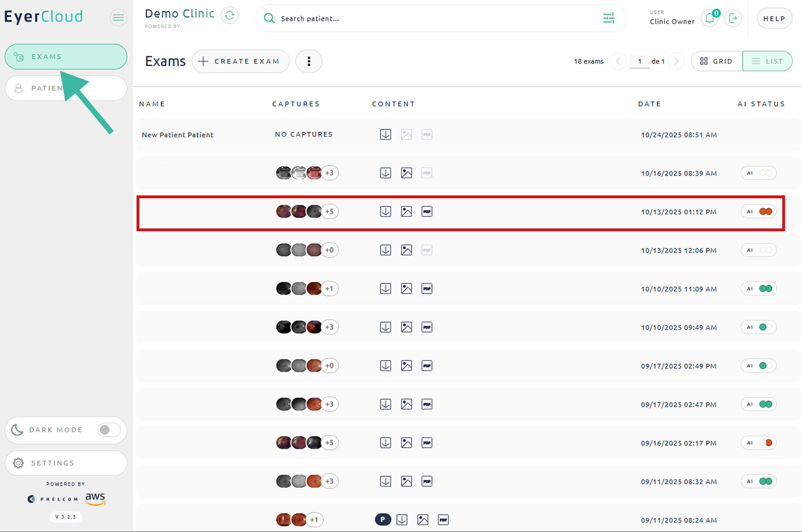Download the 10/13/2025 01:12 PM exam
The width and height of the screenshot is (802, 532).
(385, 211)
